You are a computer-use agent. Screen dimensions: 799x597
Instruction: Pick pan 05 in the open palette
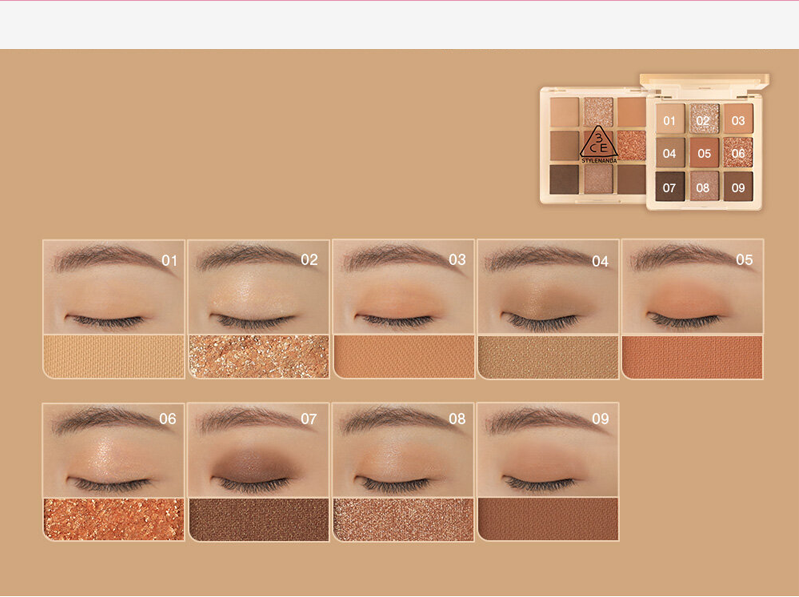(x=704, y=153)
